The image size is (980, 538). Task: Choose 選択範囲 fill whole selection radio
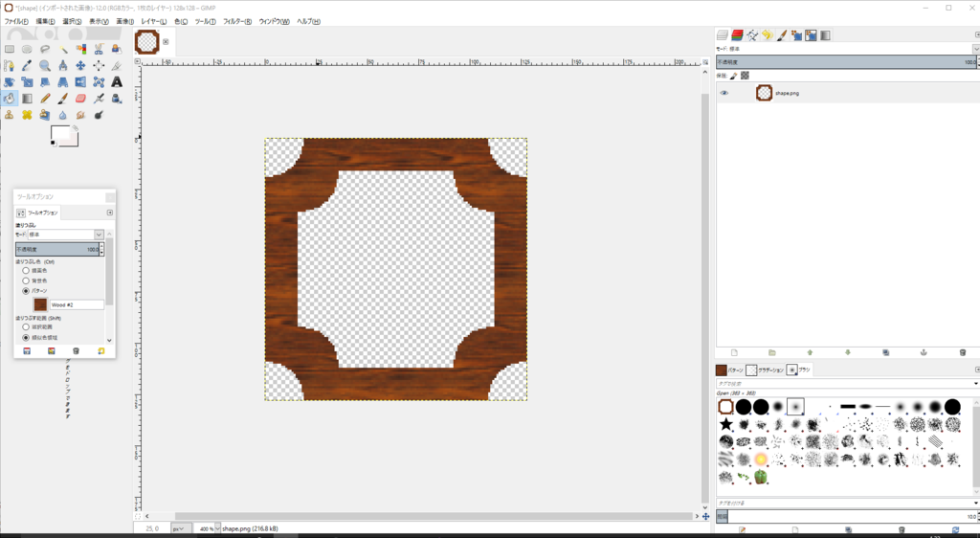click(x=26, y=326)
